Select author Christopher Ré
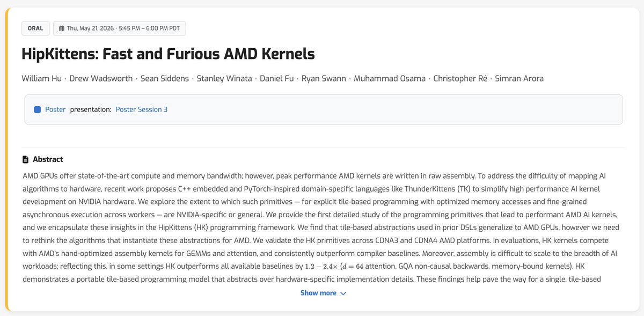 click(460, 78)
